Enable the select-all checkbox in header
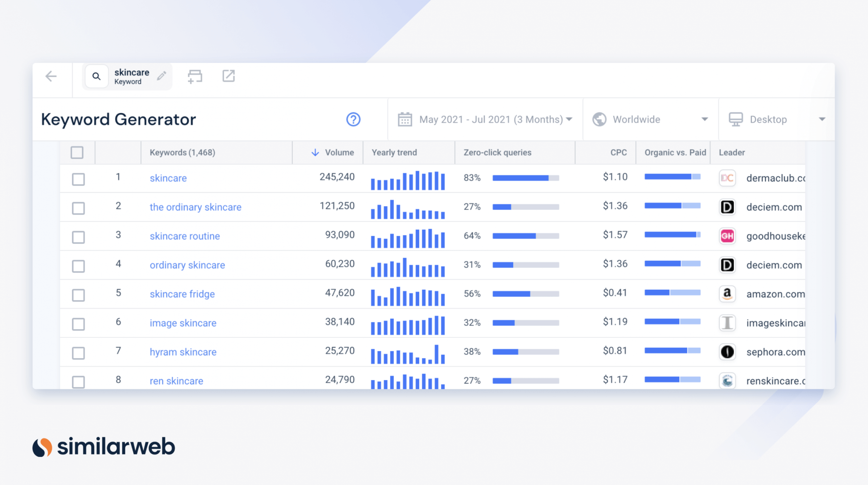This screenshot has width=868, height=485. click(x=77, y=153)
